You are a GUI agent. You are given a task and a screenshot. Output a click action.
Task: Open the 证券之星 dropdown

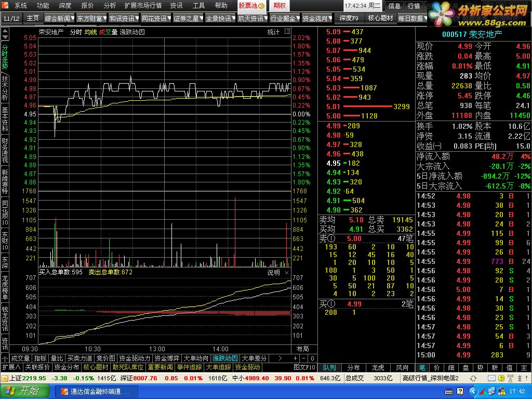tap(188, 18)
